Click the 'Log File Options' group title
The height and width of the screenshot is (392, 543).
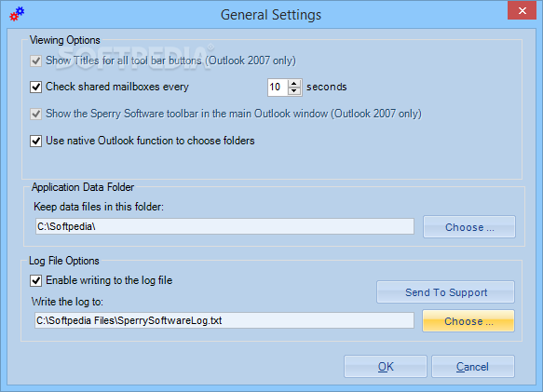pos(64,261)
